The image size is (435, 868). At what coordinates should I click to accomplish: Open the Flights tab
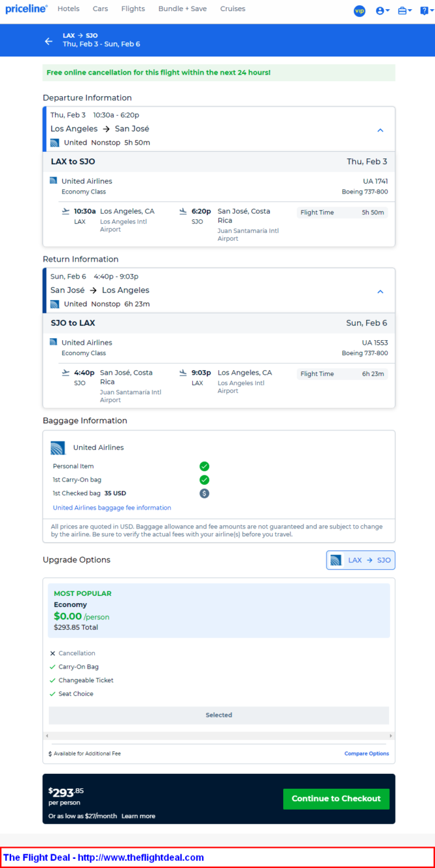tap(133, 9)
